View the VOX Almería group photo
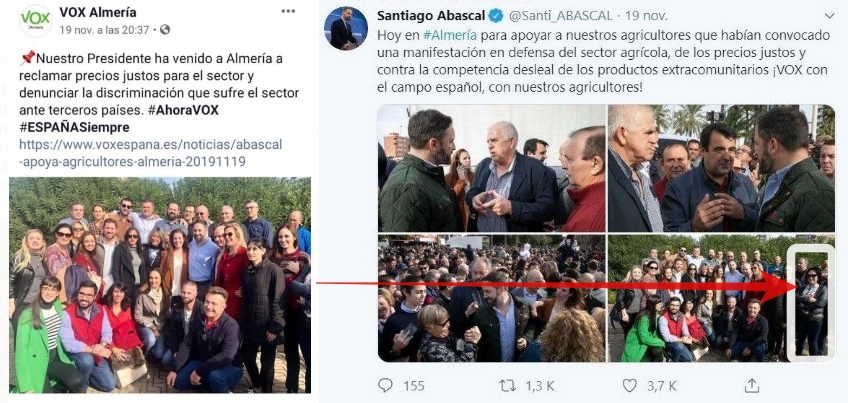This screenshot has height=403, width=848. coord(160,285)
